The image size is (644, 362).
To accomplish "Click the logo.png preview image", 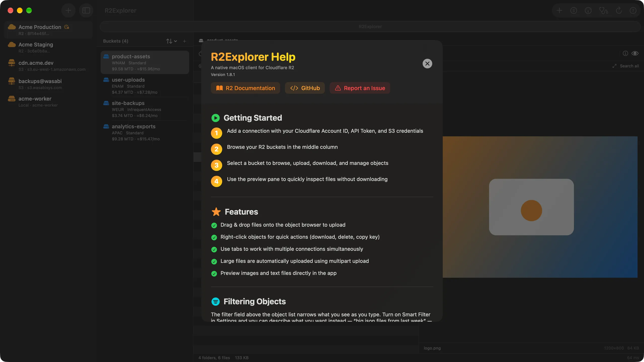I will click(540, 207).
